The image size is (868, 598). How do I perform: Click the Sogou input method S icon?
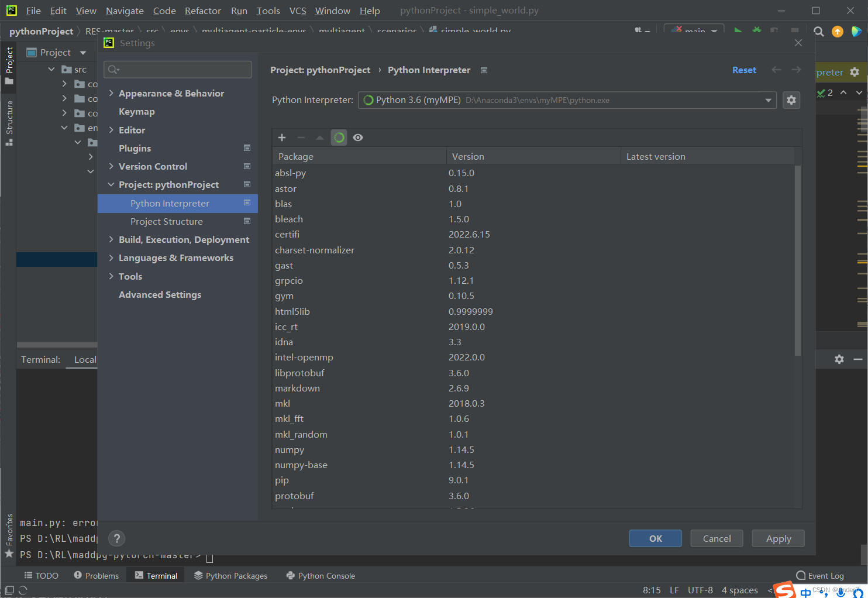[784, 589]
